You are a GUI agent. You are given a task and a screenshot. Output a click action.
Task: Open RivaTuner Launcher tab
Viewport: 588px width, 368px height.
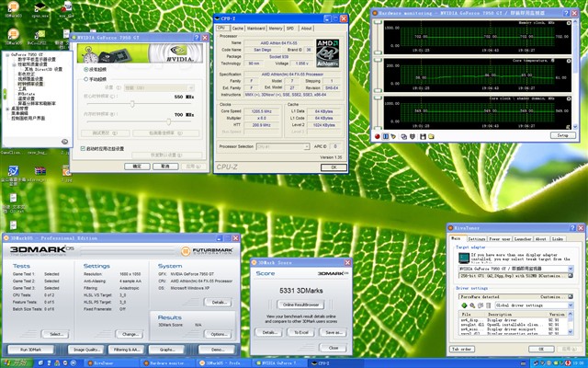click(x=523, y=239)
